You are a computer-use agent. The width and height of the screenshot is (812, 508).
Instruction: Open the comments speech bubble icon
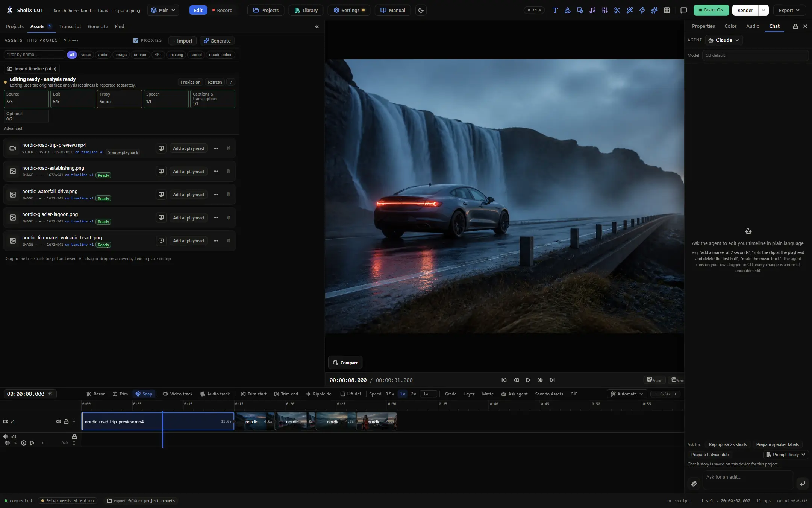point(683,10)
